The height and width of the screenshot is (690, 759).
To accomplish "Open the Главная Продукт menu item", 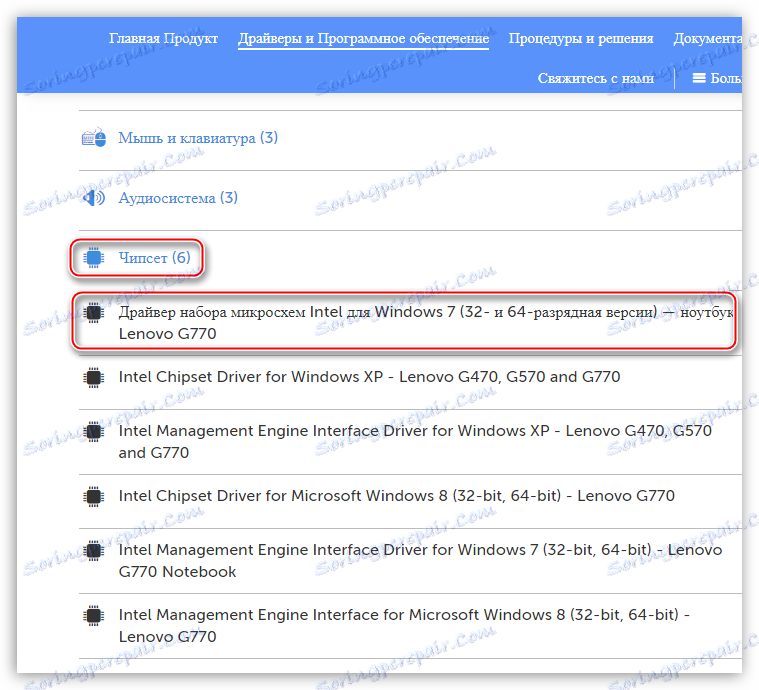I will 163,38.
